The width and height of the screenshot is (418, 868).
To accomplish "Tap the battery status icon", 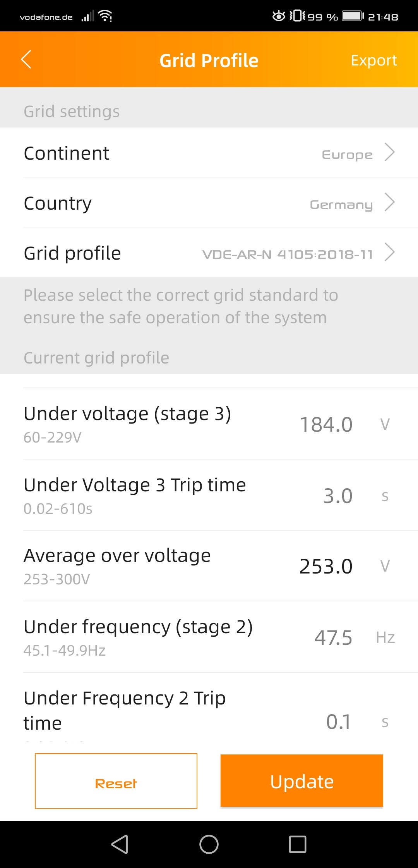I will pyautogui.click(x=353, y=16).
